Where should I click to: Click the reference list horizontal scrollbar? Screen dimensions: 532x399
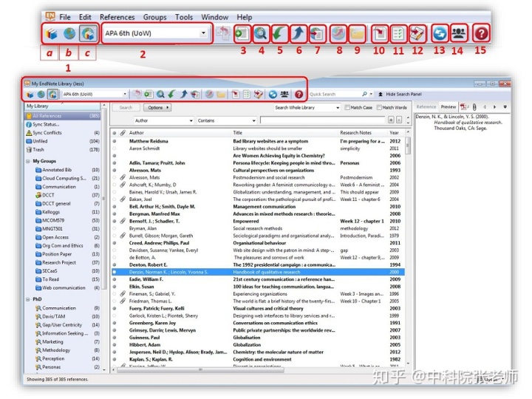200,370
